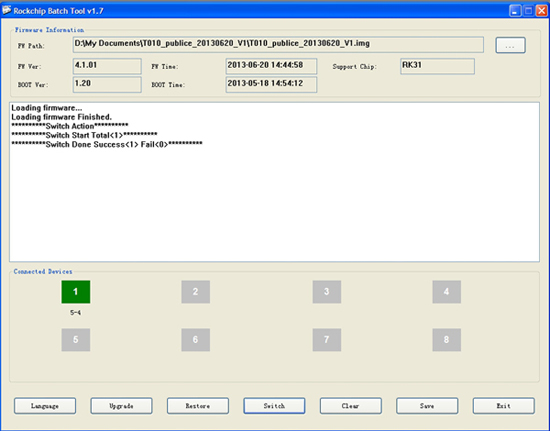The width and height of the screenshot is (550, 431).
Task: Select connected device slot 1 (green)
Action: [x=76, y=292]
